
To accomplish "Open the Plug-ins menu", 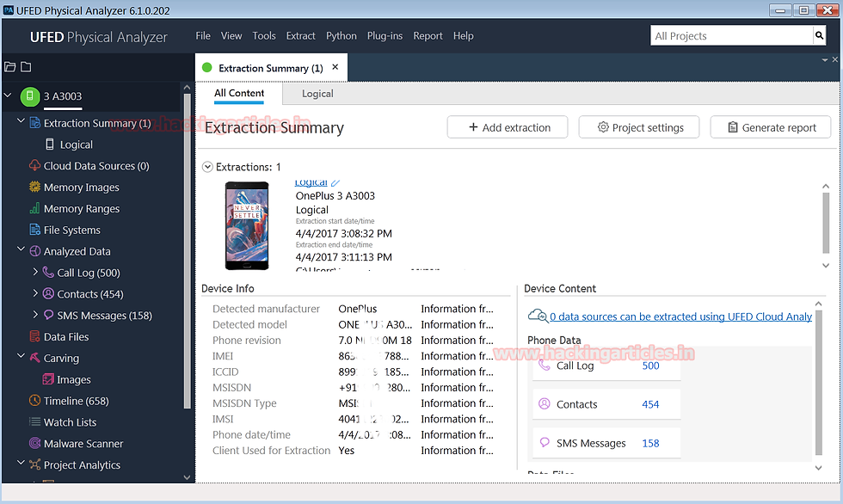I will click(x=385, y=35).
